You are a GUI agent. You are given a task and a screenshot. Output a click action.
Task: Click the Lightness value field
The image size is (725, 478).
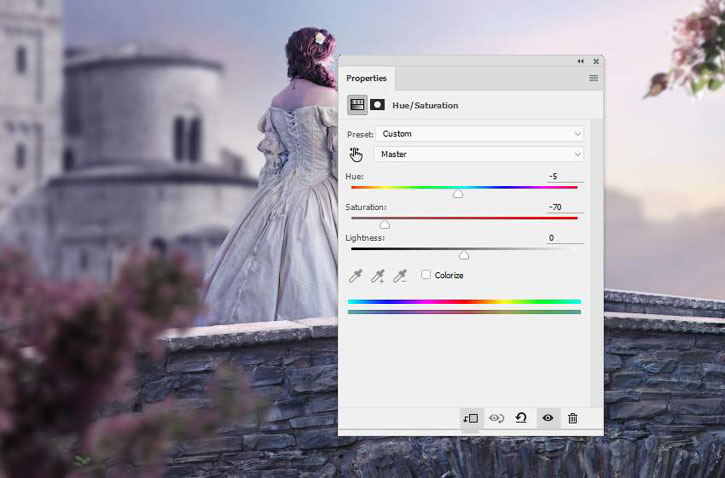coord(565,238)
